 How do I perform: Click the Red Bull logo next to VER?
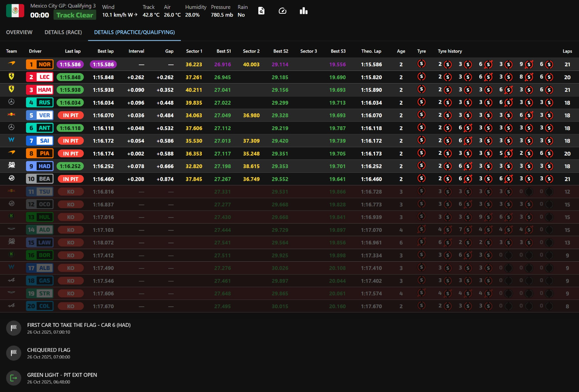pyautogui.click(x=12, y=115)
